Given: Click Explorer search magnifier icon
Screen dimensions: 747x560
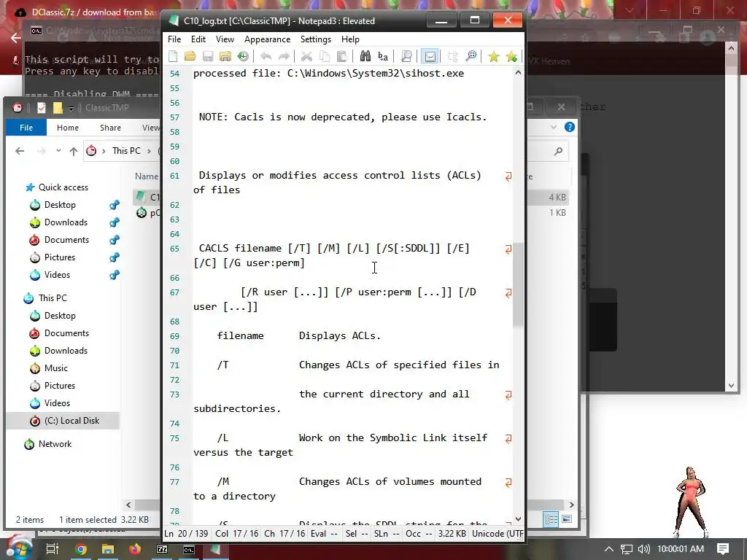Looking at the screenshot, I should [558, 151].
